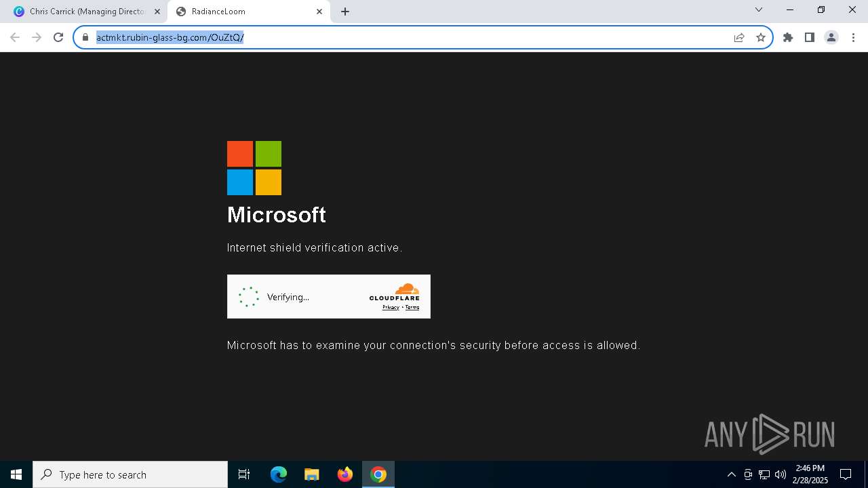Open a new browser tab
This screenshot has width=868, height=488.
(x=345, y=12)
